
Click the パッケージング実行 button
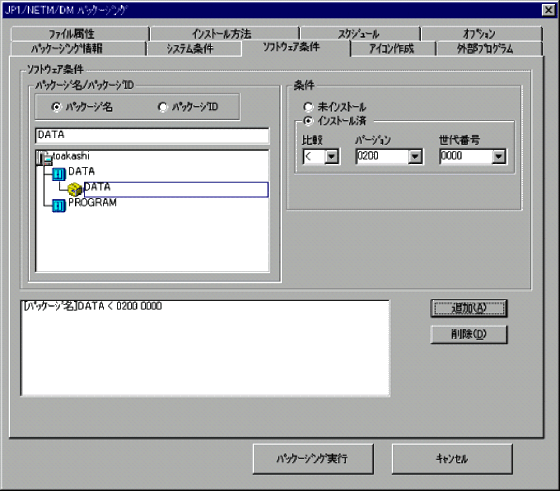[313, 459]
